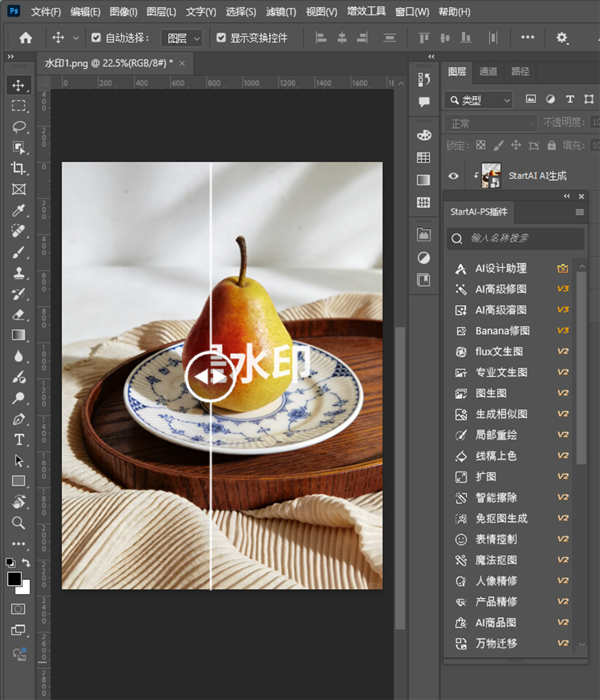Select the Crop tool
Image resolution: width=600 pixels, height=700 pixels.
point(19,168)
